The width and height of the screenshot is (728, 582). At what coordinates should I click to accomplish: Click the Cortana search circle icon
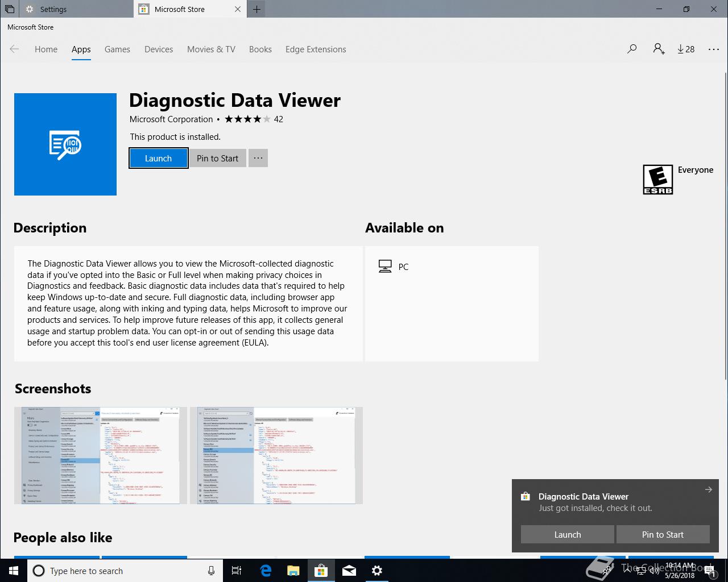pos(39,571)
